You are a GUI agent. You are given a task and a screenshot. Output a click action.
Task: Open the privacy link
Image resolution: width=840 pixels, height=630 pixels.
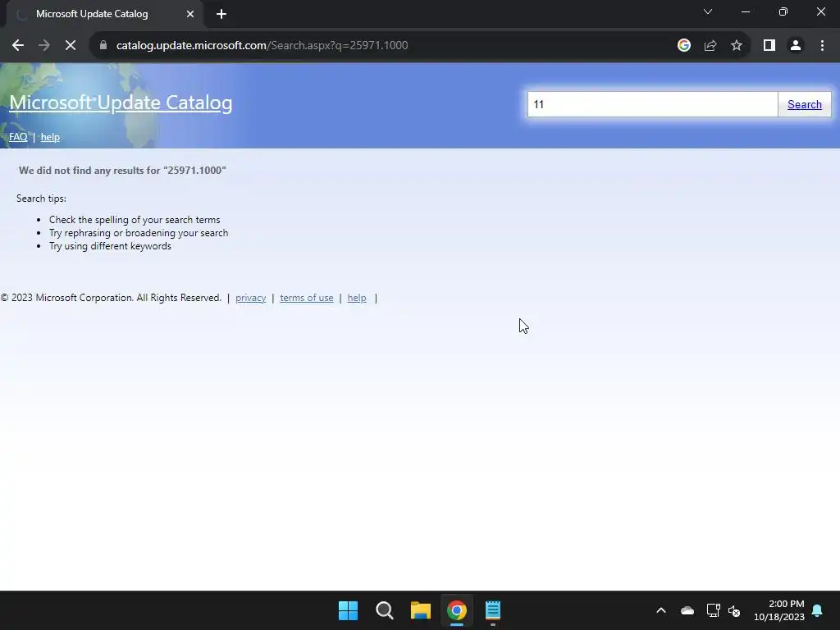251,298
